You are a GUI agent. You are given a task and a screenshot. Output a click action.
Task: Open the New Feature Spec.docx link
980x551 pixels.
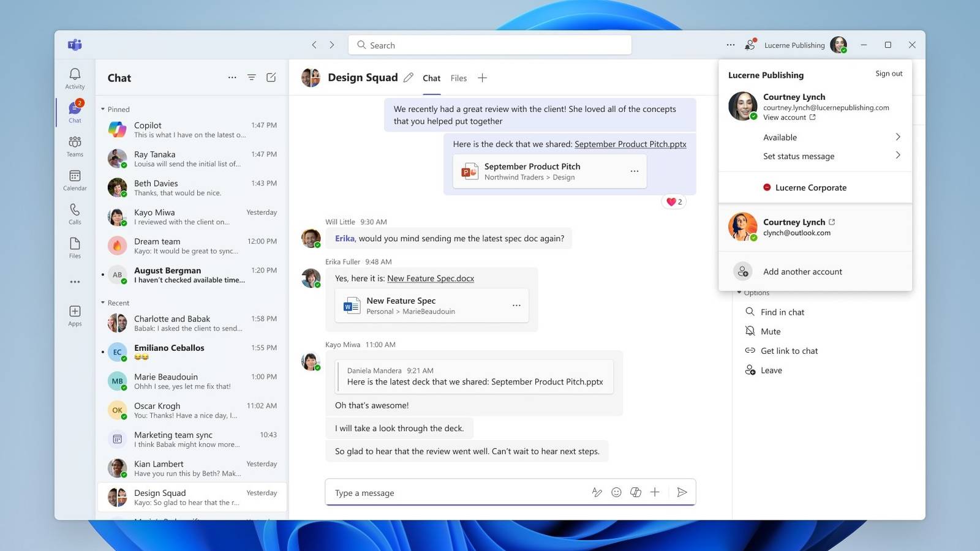point(431,278)
